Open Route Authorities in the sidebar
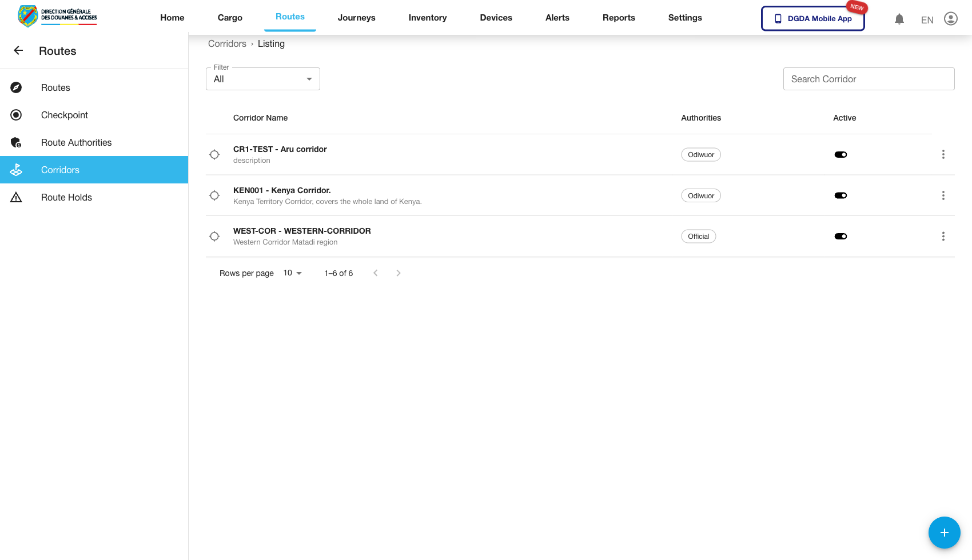972x560 pixels. [x=76, y=142]
